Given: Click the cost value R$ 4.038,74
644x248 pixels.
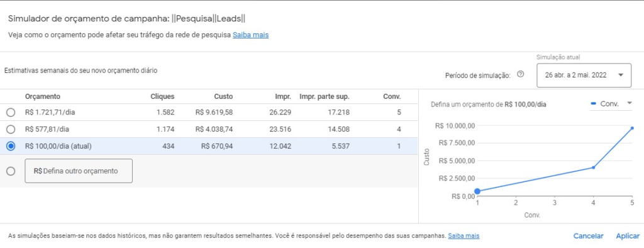Looking at the screenshot, I should (214, 130).
